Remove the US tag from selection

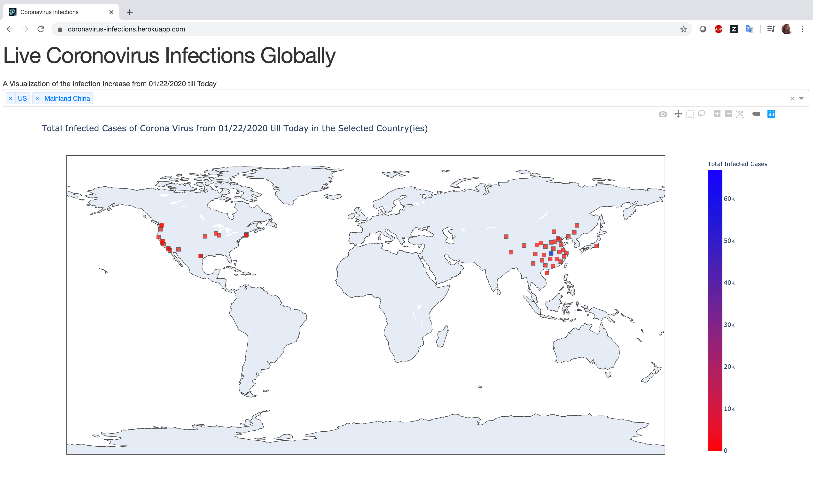[11, 98]
